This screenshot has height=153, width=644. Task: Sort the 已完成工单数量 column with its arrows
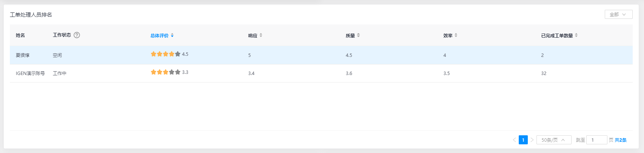click(x=576, y=35)
